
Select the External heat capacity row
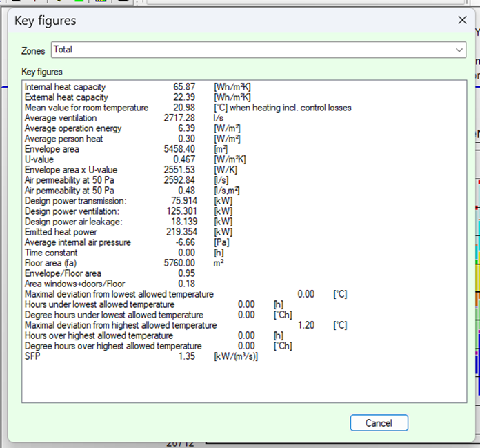tap(66, 97)
